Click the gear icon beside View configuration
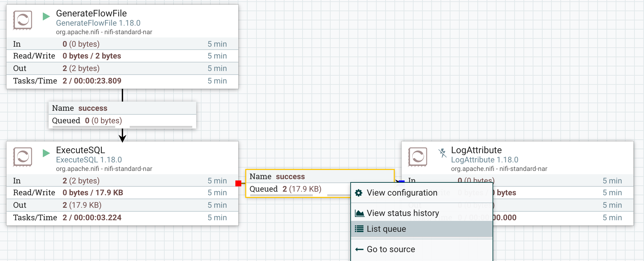 coord(359,193)
